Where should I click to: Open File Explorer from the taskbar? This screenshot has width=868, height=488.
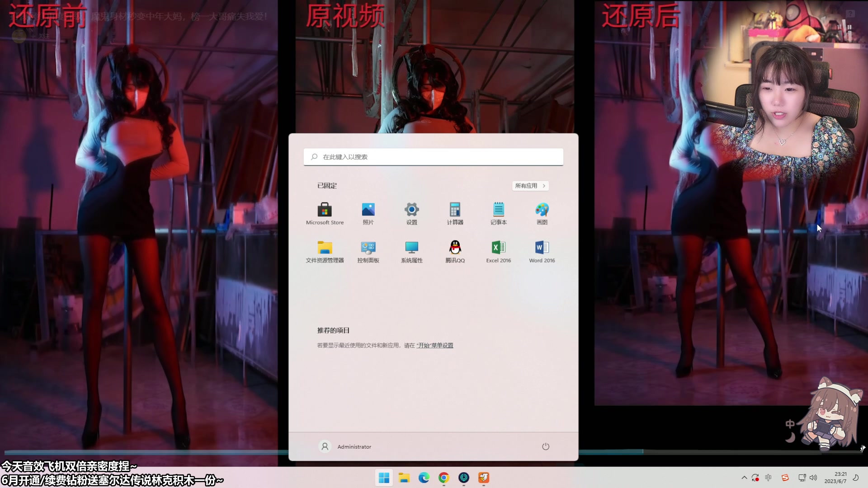404,478
